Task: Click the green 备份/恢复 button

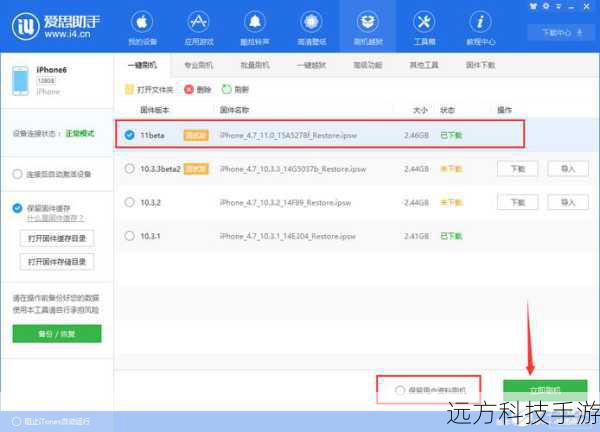Action: (x=57, y=334)
